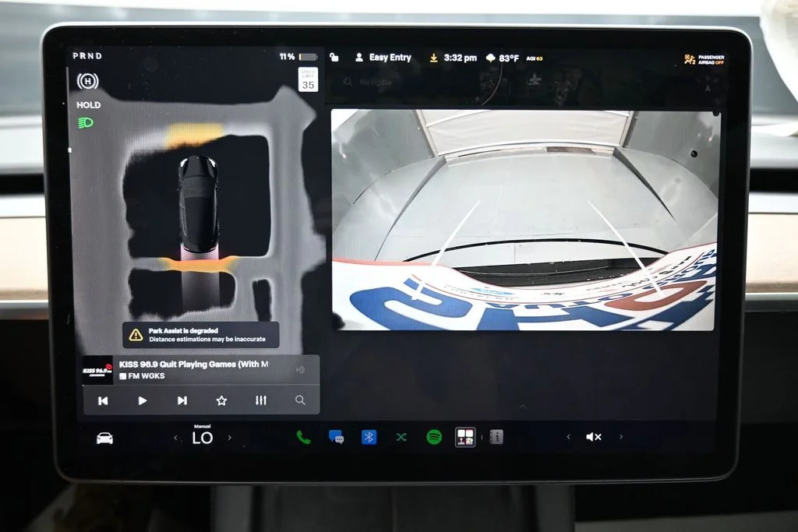Screen dimensions: 798x532
Task: Decrease volume with left arrow
Action: (x=568, y=437)
